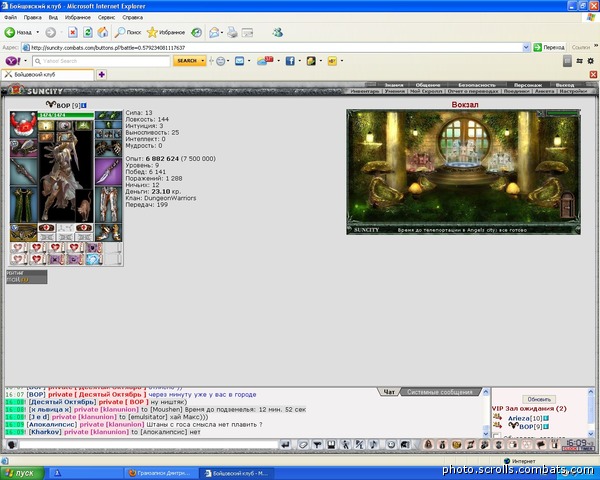Click the walking figure icon in chat toolbar
600x480 pixels.
tap(345, 445)
